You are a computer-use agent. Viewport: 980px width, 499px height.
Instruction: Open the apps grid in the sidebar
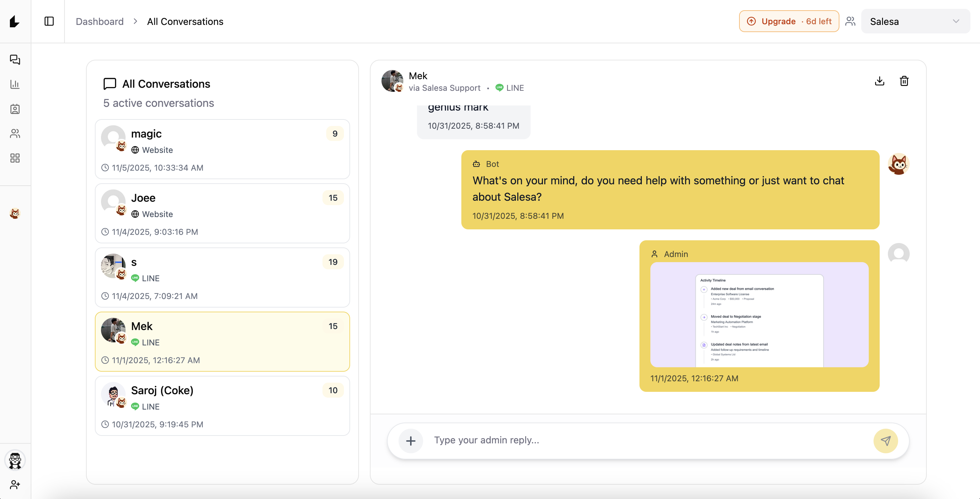pyautogui.click(x=15, y=158)
